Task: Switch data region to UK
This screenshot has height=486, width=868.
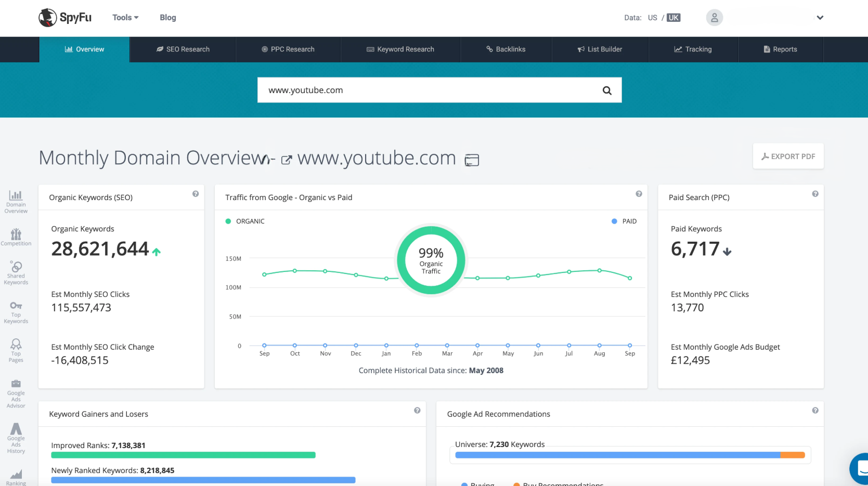Action: (x=673, y=18)
